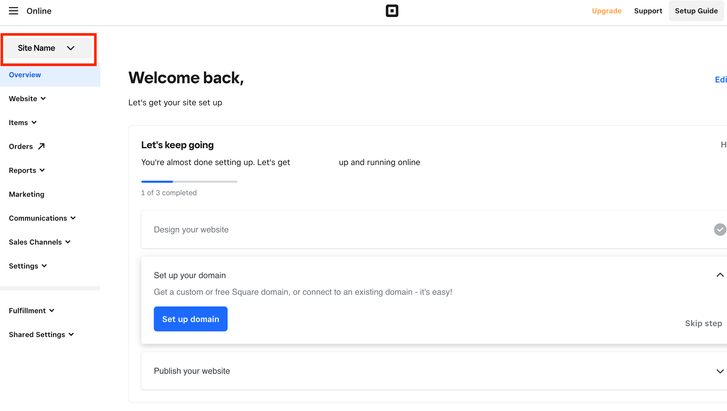727x411 pixels.
Task: Expand the Items menu section
Action: [x=22, y=123]
